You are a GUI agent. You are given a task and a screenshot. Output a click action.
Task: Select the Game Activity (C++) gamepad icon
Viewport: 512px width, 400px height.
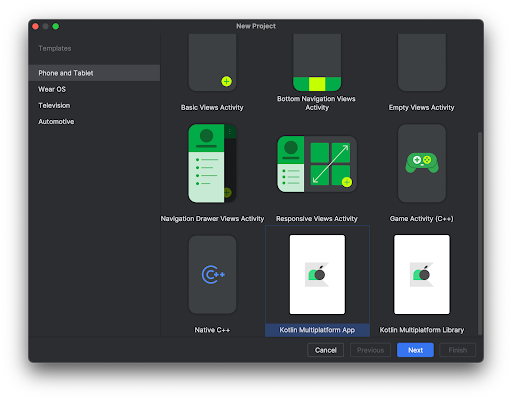click(422, 163)
